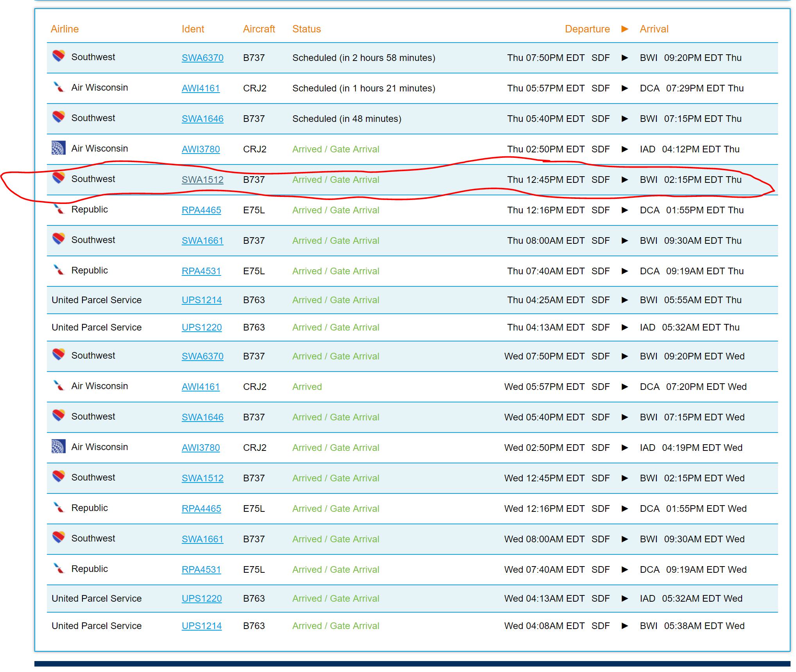Click airline logo next to Wednesday RPA4465

(x=59, y=507)
